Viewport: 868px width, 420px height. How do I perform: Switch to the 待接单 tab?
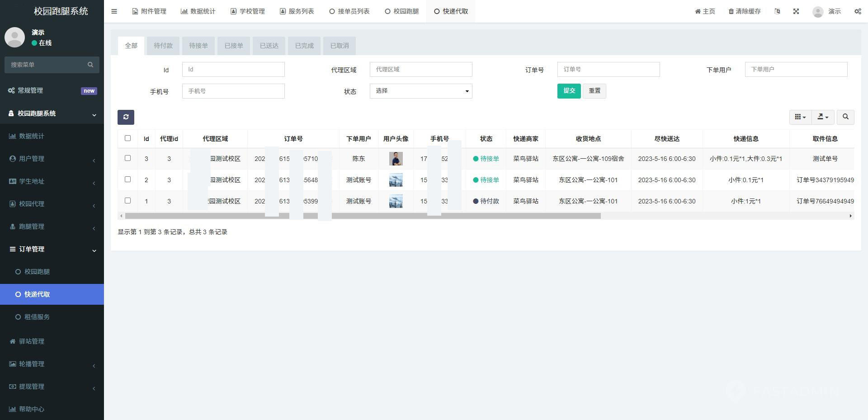198,46
